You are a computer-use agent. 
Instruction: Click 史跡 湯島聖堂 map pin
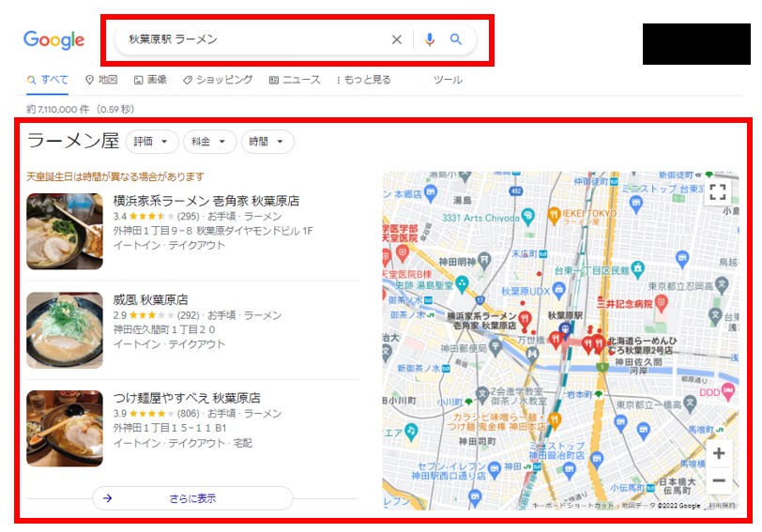461,282
